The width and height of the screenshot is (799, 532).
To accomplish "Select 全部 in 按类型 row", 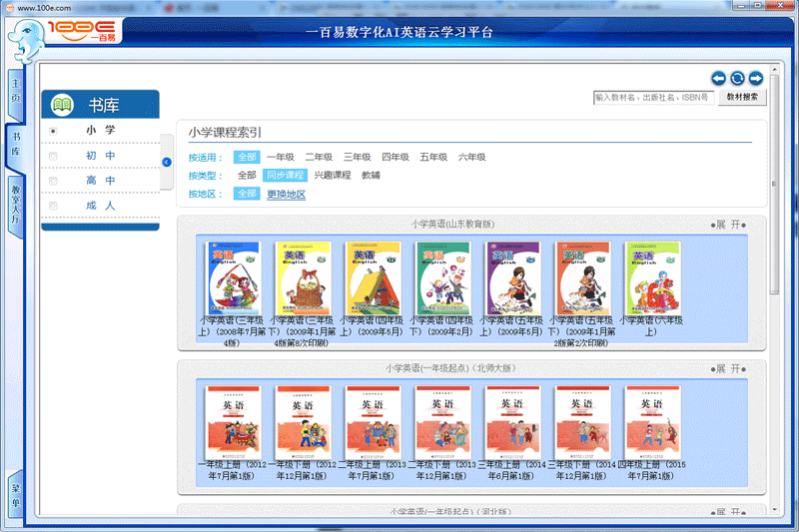I will pyautogui.click(x=247, y=175).
